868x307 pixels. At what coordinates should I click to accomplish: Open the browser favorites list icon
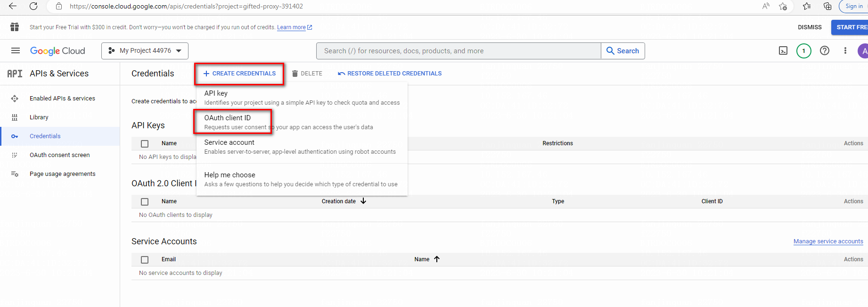pyautogui.click(x=807, y=6)
